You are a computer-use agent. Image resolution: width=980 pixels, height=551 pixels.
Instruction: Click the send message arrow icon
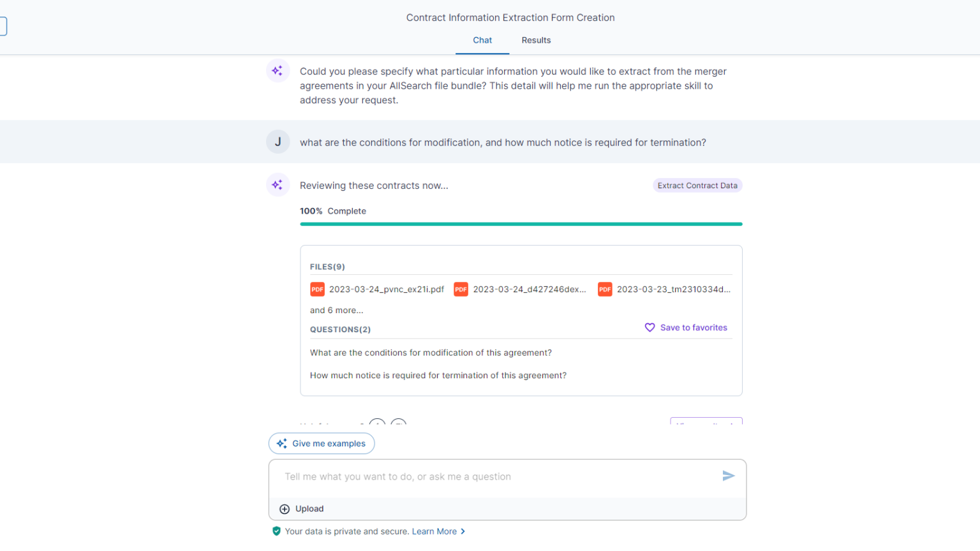click(x=728, y=476)
